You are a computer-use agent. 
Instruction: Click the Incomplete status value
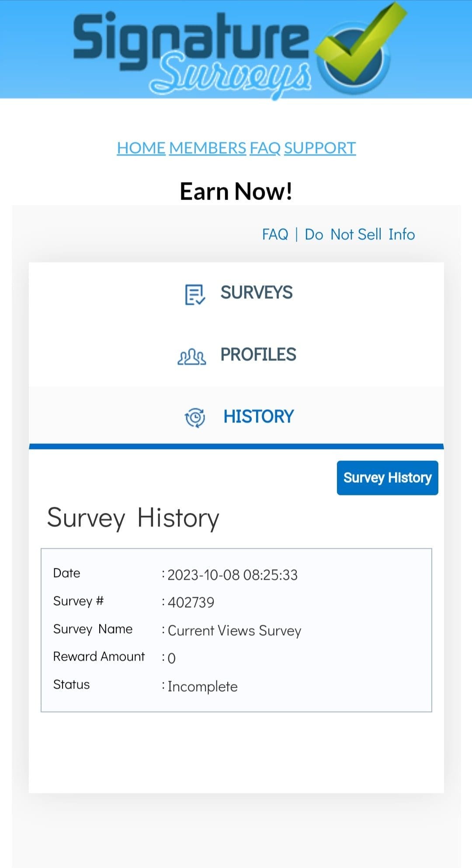(x=202, y=687)
